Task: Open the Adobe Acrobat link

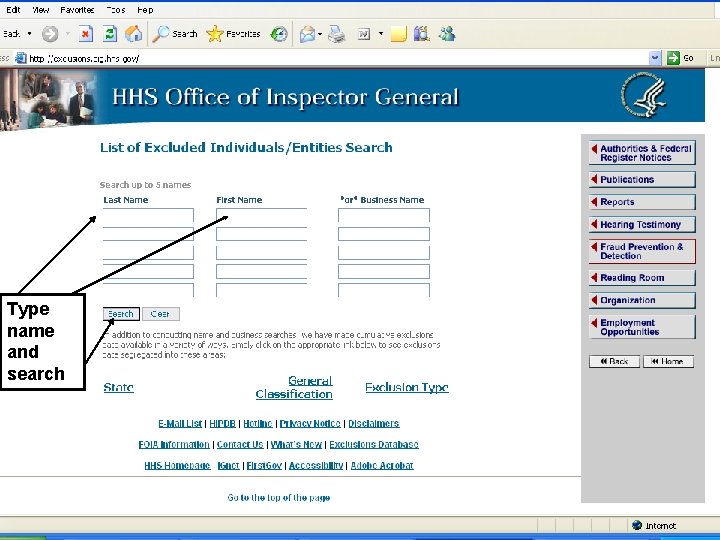Action: pos(382,466)
